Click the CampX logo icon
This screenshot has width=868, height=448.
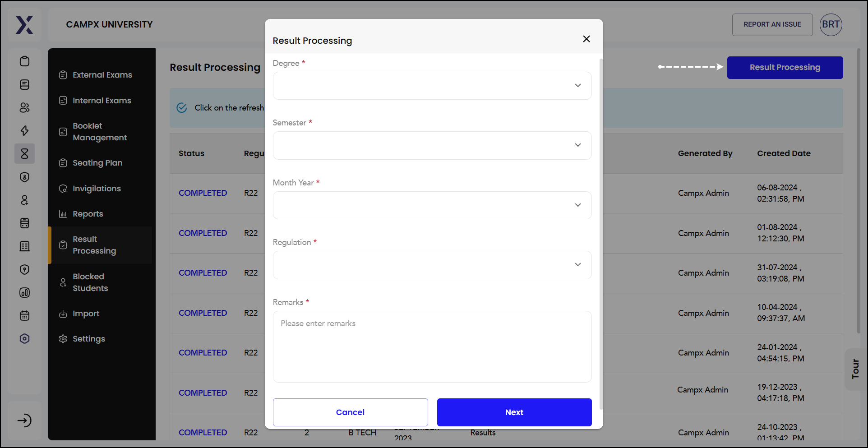[x=24, y=24]
